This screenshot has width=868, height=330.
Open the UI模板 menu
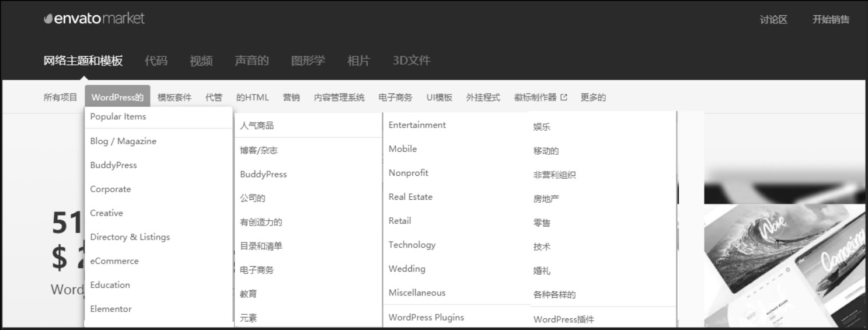coord(439,98)
